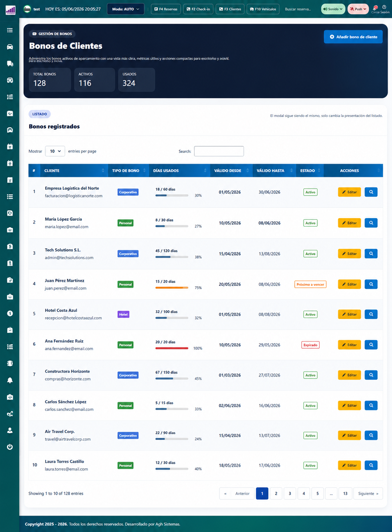392x532 pixels.
Task: Click the date 27/07/2026
Action: tap(269, 375)
